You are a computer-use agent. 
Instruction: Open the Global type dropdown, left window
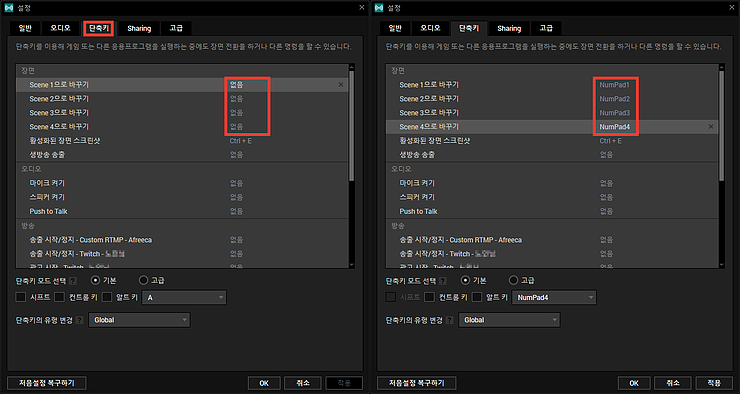[x=139, y=320]
